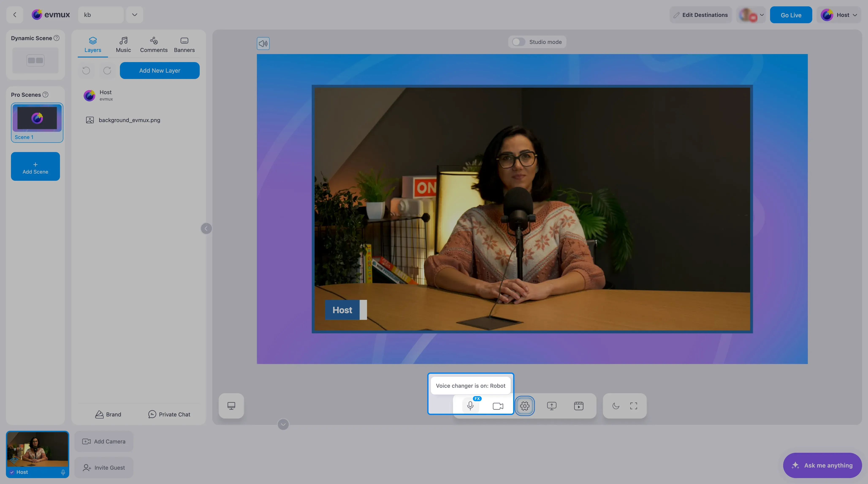Click Add Camera button

click(104, 442)
